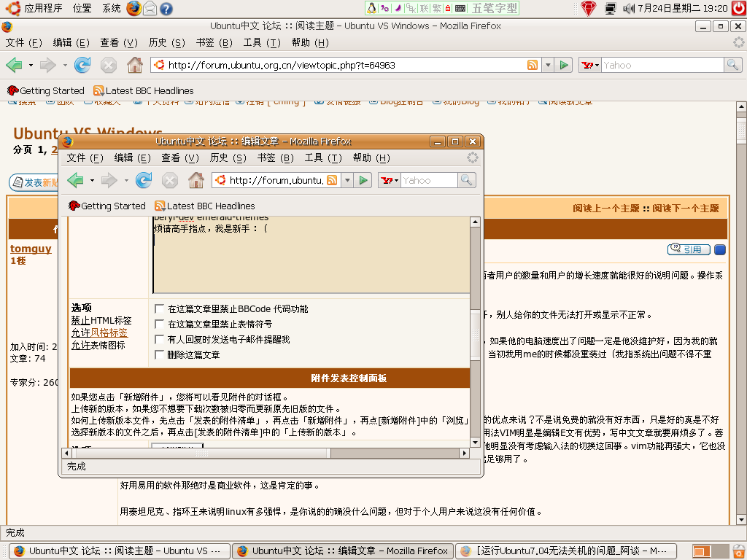
Task: Click green Go arrow in main Firefox window
Action: (564, 65)
